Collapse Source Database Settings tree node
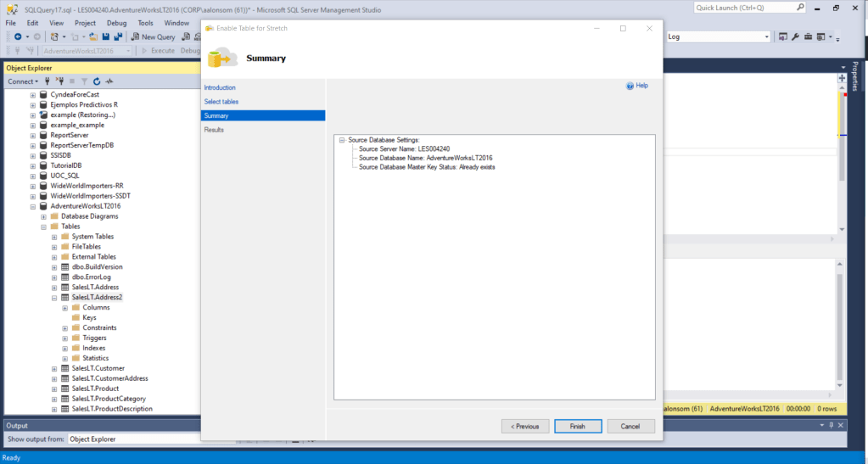 (341, 139)
